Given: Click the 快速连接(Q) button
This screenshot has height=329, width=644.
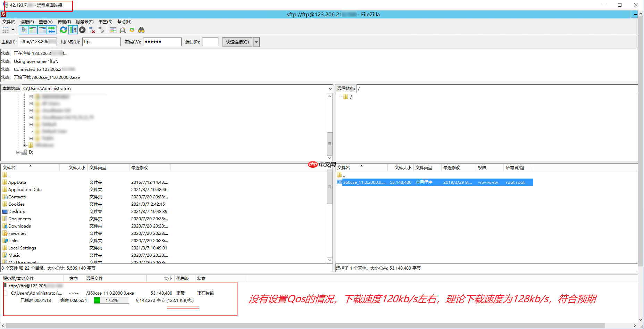Looking at the screenshot, I should point(237,42).
